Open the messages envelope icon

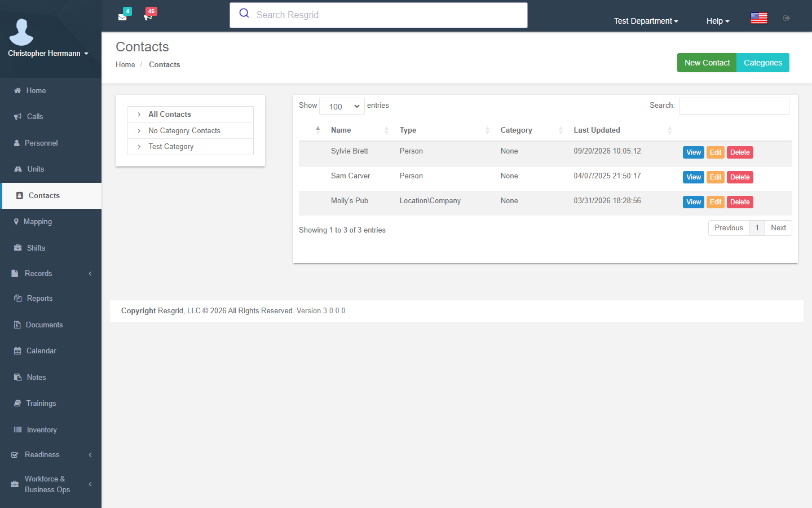pos(122,17)
